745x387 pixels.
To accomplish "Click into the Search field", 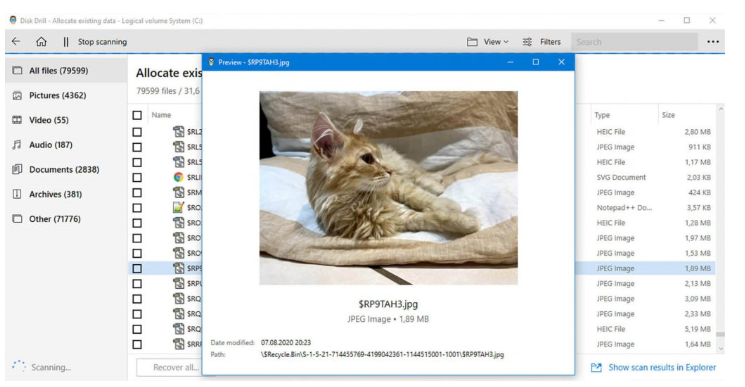I will point(634,42).
